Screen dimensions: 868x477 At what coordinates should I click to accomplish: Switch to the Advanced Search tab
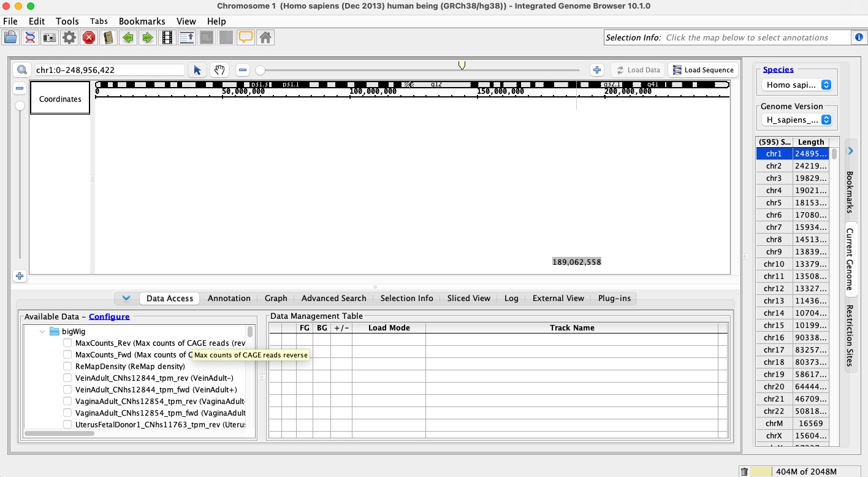point(333,299)
